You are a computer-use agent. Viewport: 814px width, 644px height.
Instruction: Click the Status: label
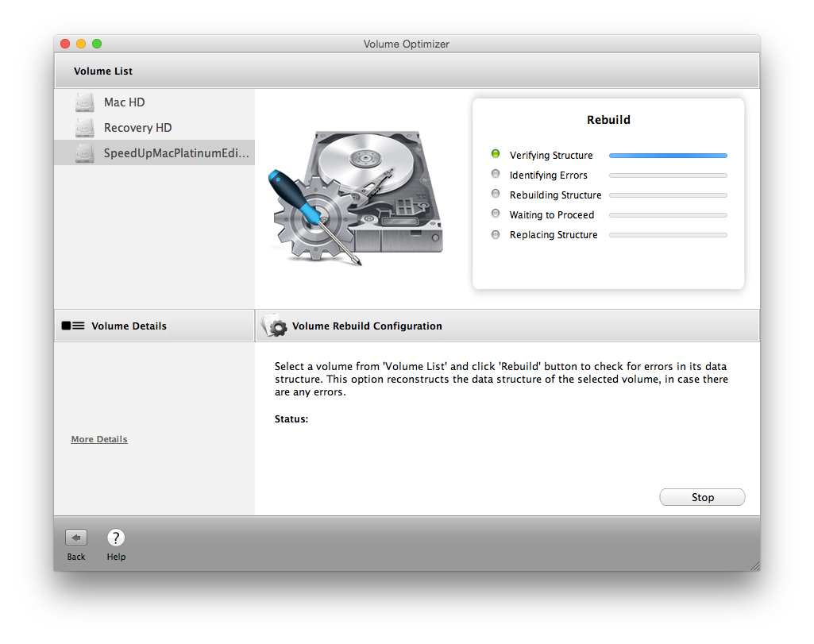[291, 418]
